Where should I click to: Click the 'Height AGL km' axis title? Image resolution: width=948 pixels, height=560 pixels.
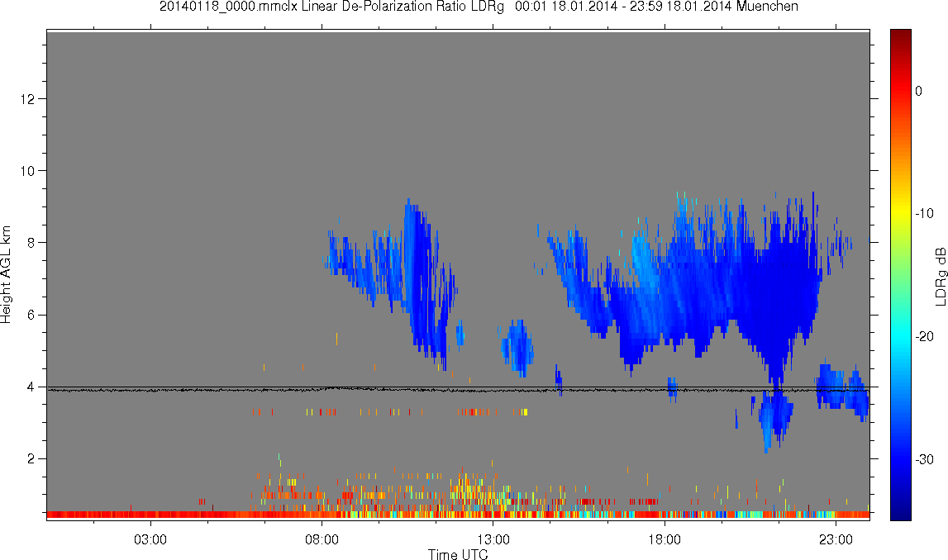[x=6, y=275]
